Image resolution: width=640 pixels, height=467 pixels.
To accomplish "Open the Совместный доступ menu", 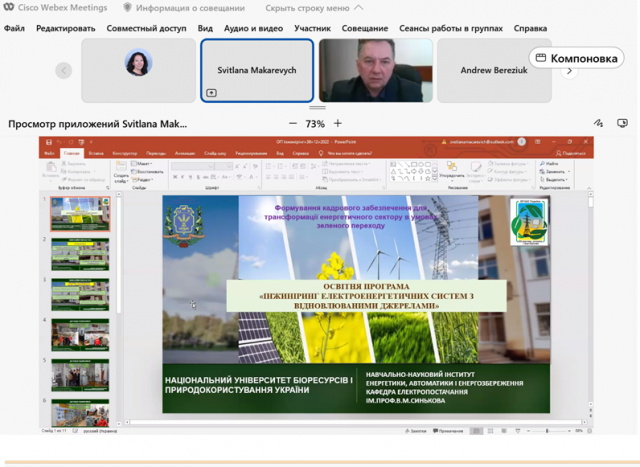I will tap(146, 28).
